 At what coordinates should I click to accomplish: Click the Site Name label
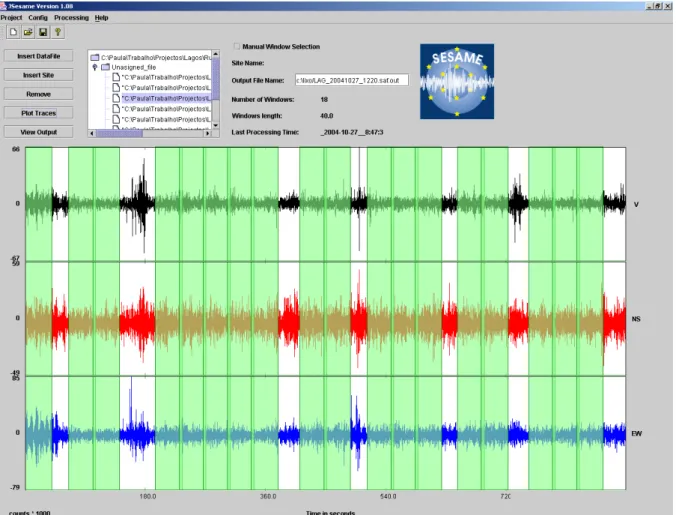pyautogui.click(x=248, y=63)
